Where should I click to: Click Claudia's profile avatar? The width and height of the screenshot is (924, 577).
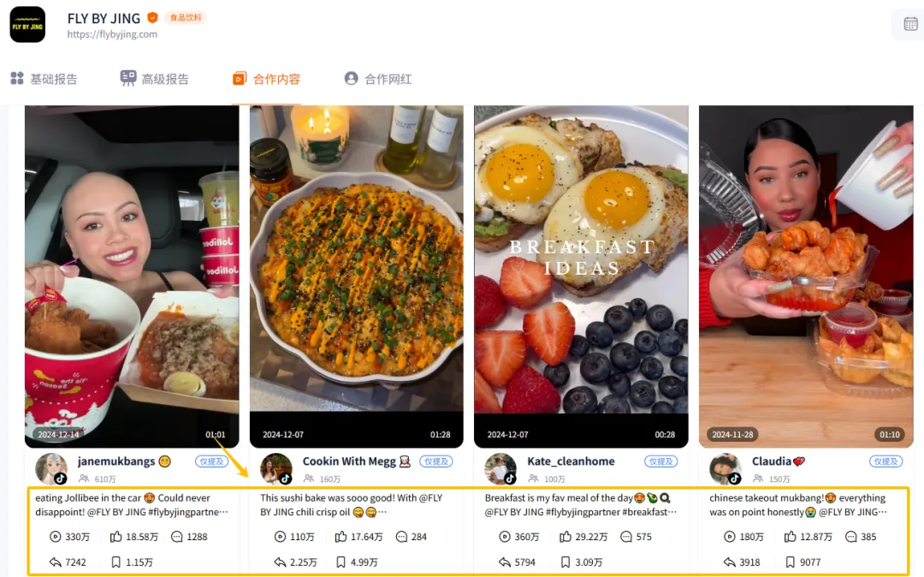point(726,469)
